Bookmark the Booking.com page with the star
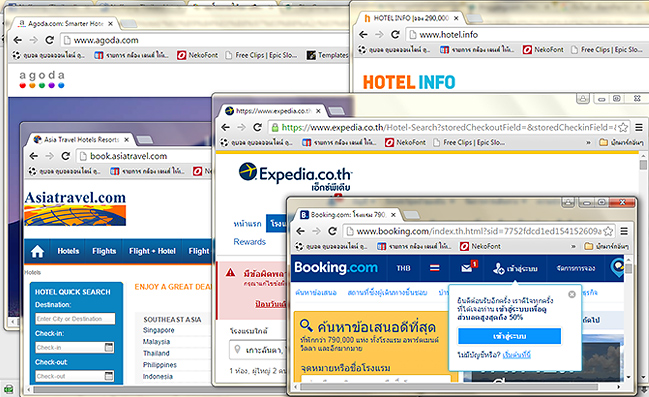The image size is (649, 397). click(x=608, y=231)
